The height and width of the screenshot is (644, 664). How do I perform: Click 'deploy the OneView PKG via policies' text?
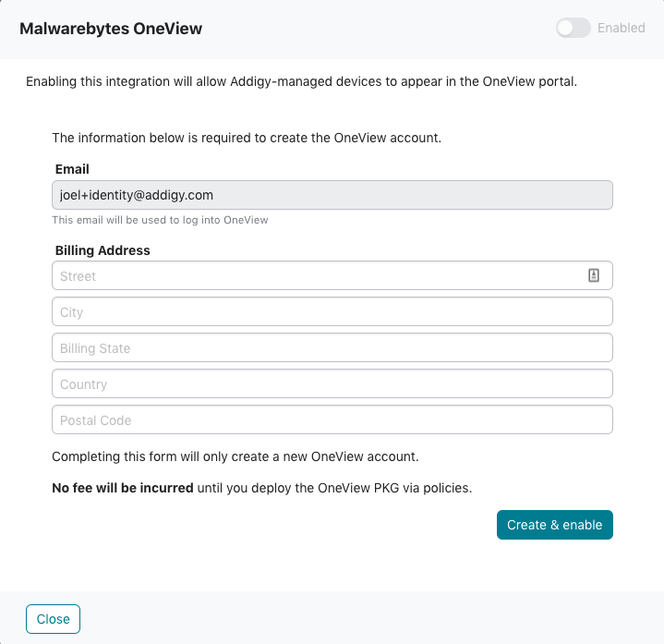pos(362,488)
